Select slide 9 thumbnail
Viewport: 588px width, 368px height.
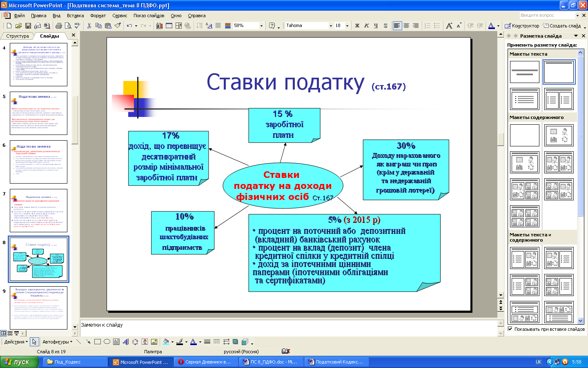pyautogui.click(x=38, y=307)
